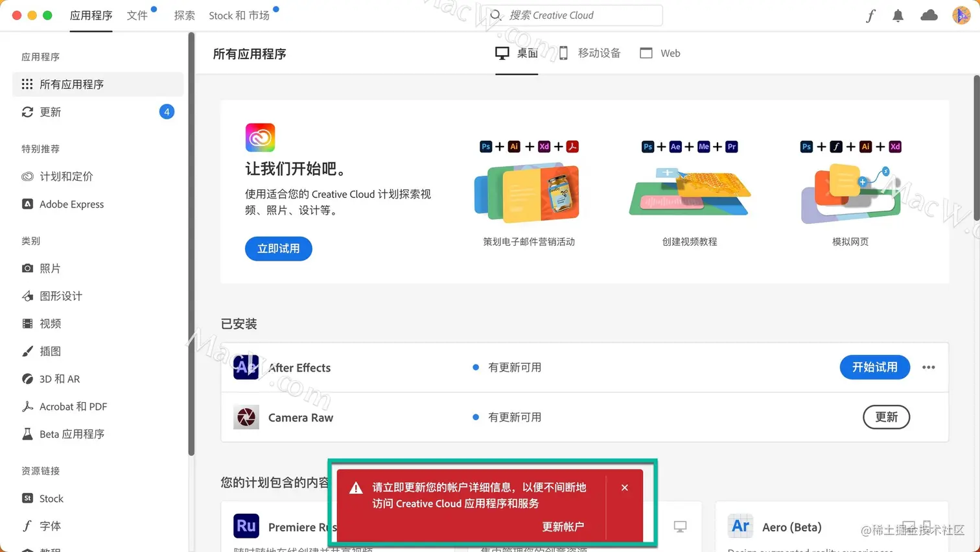The height and width of the screenshot is (552, 980).
Task: Select the Web platform tab
Action: pos(660,53)
